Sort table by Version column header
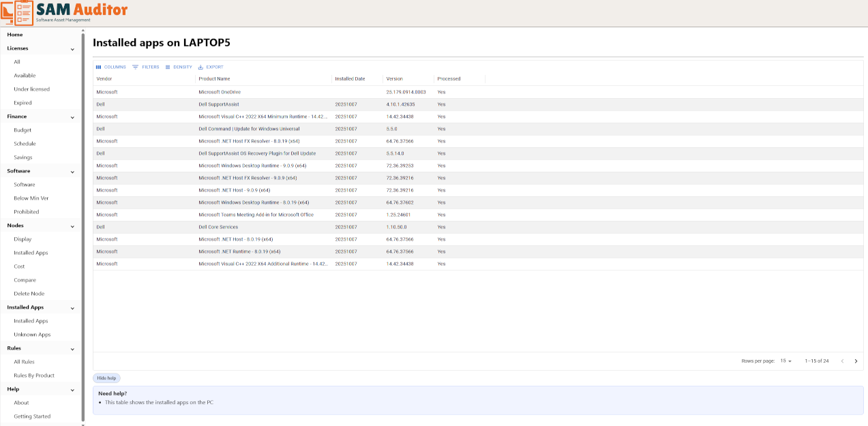 (x=394, y=79)
